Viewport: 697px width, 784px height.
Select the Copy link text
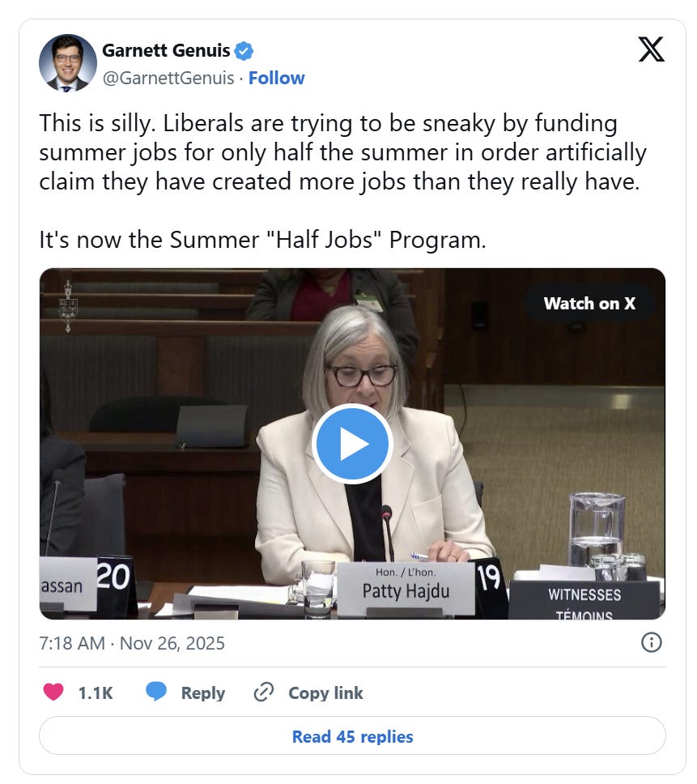[x=325, y=693]
